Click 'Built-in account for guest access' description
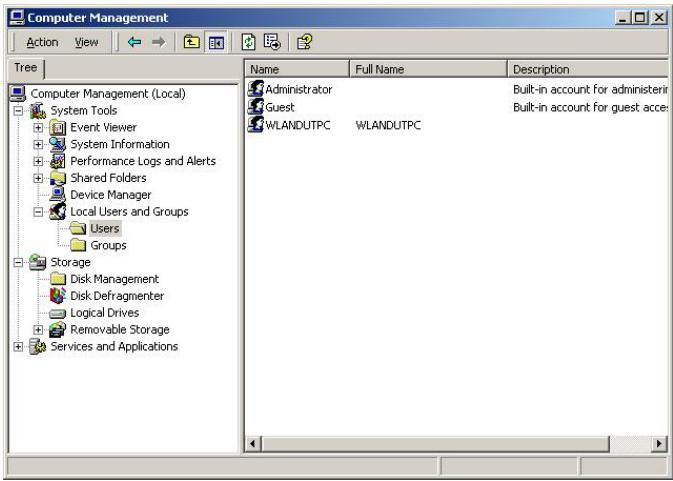Image resolution: width=673 pixels, height=481 pixels. click(x=590, y=107)
